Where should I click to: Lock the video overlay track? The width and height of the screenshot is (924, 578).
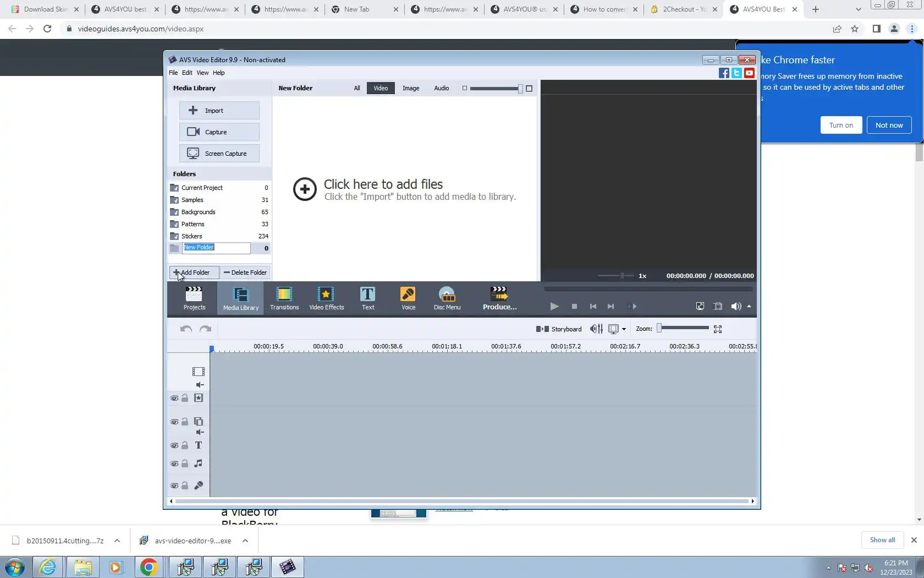(185, 422)
